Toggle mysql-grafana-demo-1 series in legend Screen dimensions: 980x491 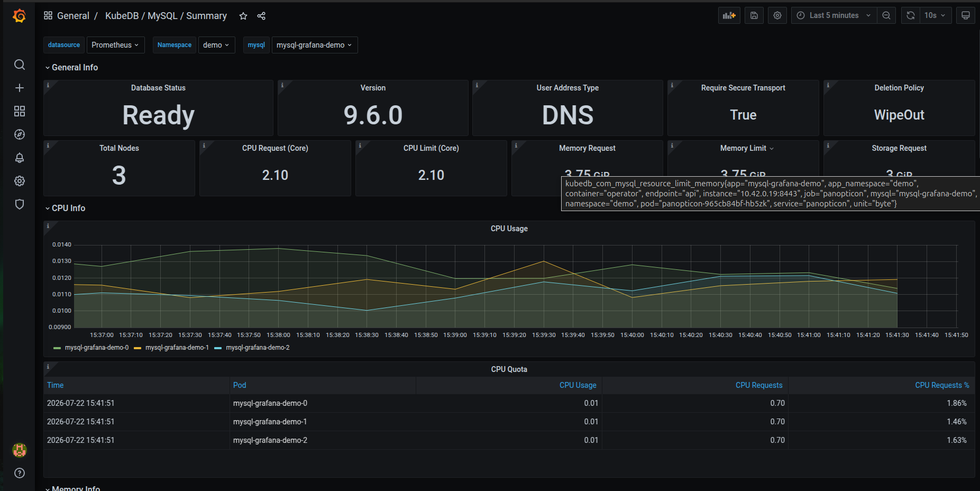click(177, 348)
